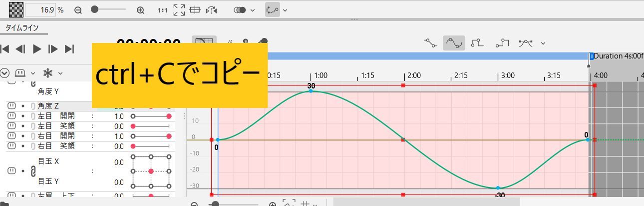This screenshot has height=206, width=644.
Task: Toggle the visibility icon on 左目 開閉 row
Action: pyautogui.click(x=10, y=116)
